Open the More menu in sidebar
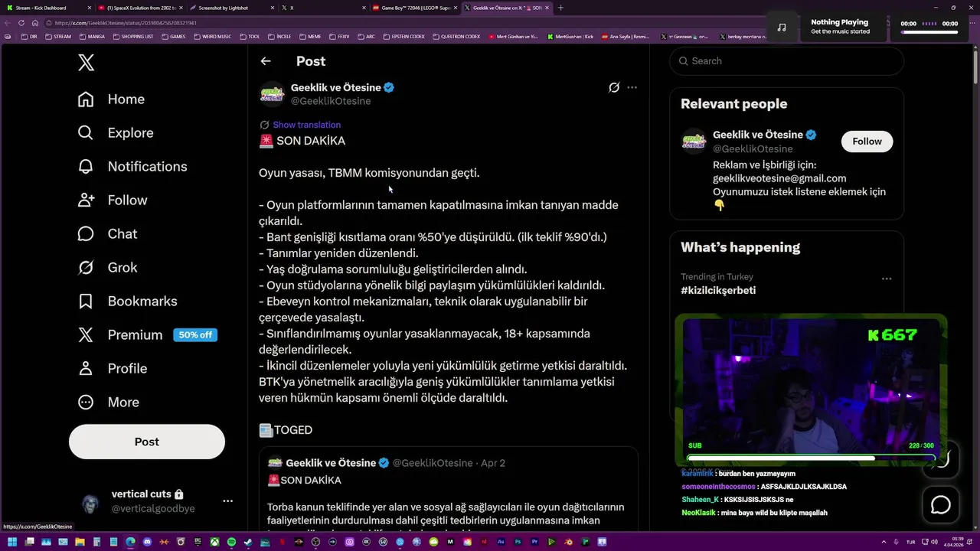This screenshot has width=980, height=551. [109, 403]
